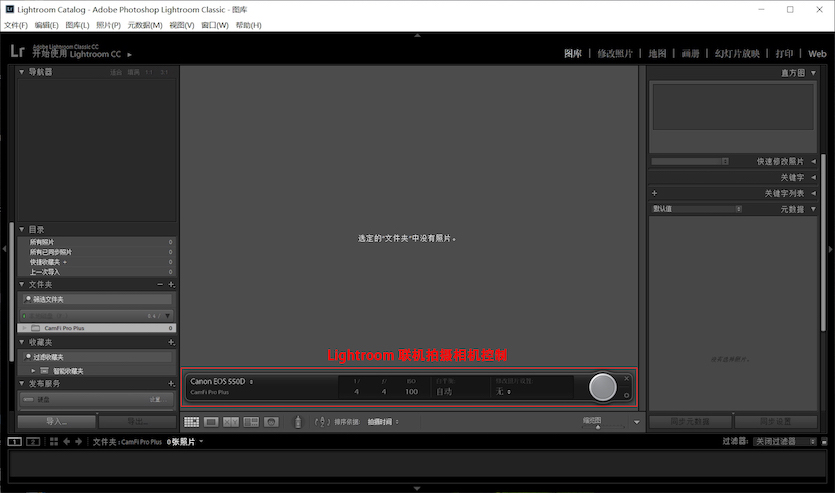Click the 导入... button
Viewport: 835px width, 493px height.
point(55,422)
